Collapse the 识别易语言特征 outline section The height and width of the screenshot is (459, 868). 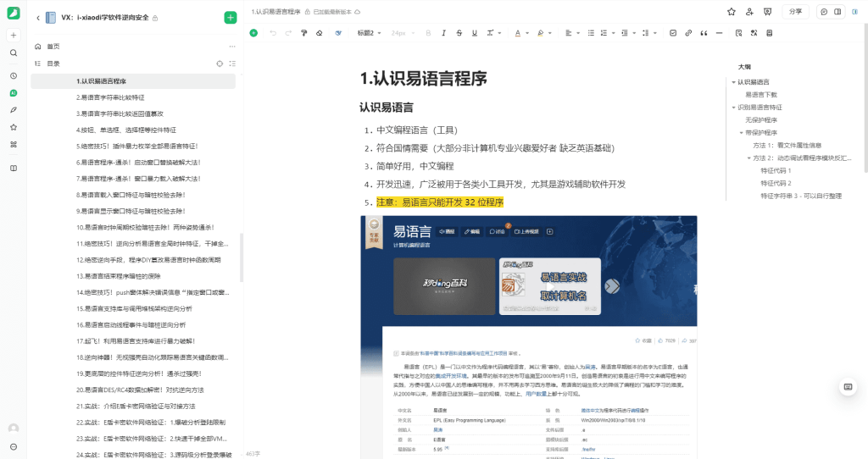coord(732,108)
